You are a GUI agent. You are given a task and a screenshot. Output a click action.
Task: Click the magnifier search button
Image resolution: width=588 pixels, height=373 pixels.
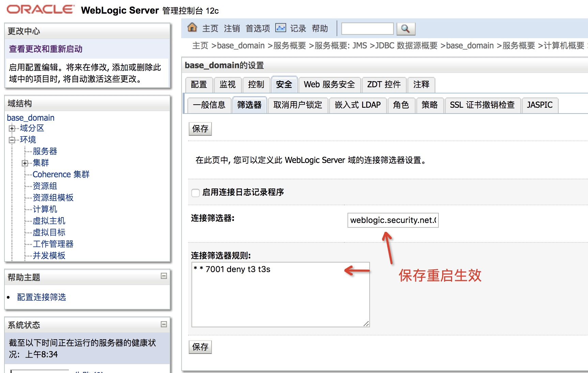[x=405, y=29]
